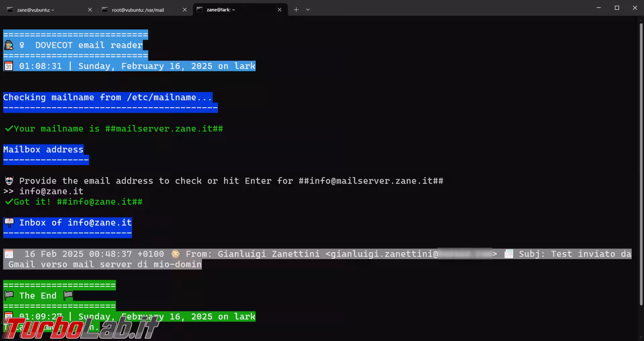Click 'Gmail verso mail server di mio-domin' line
This screenshot has width=644, height=341.
tap(105, 264)
